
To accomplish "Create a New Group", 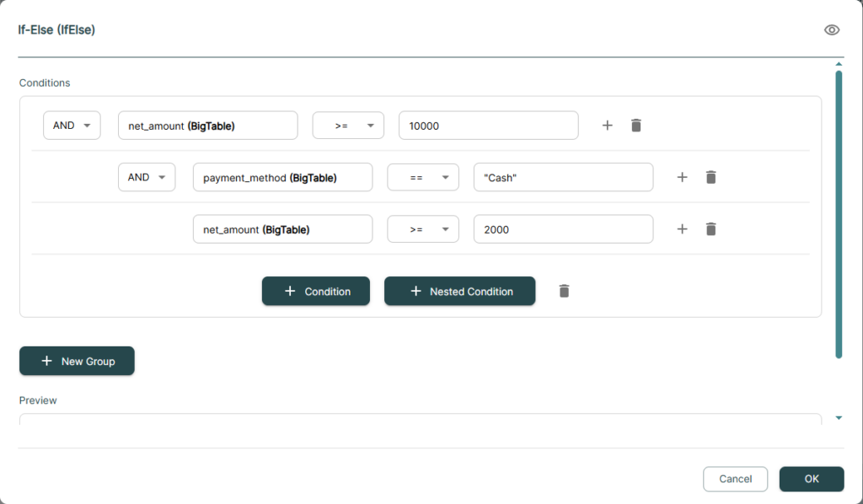I will tap(77, 361).
